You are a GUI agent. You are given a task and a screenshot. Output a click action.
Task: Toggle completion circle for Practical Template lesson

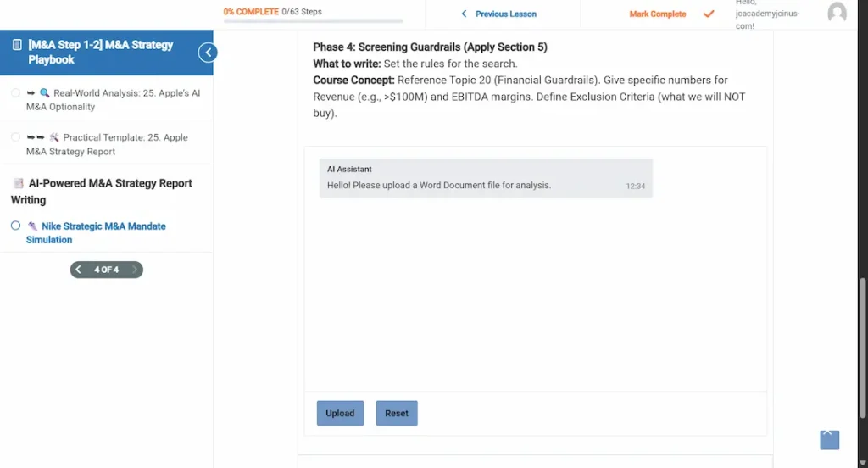(15, 137)
